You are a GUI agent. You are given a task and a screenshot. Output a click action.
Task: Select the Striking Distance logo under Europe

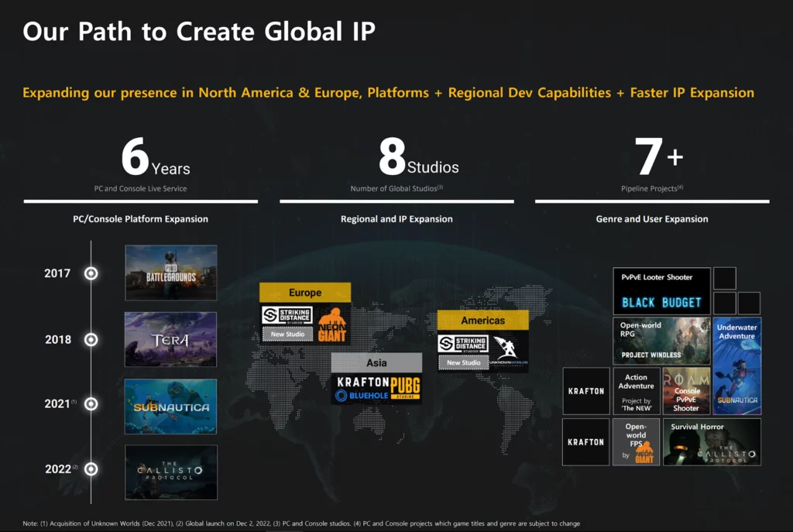click(x=286, y=315)
